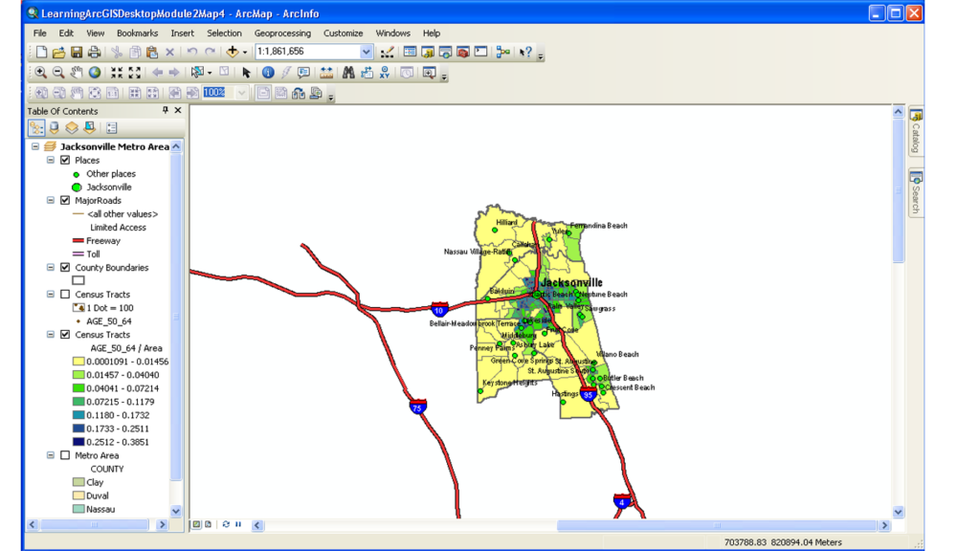Viewport: 980px width, 551px height.
Task: Select the HTML Popup tool
Action: (x=303, y=73)
